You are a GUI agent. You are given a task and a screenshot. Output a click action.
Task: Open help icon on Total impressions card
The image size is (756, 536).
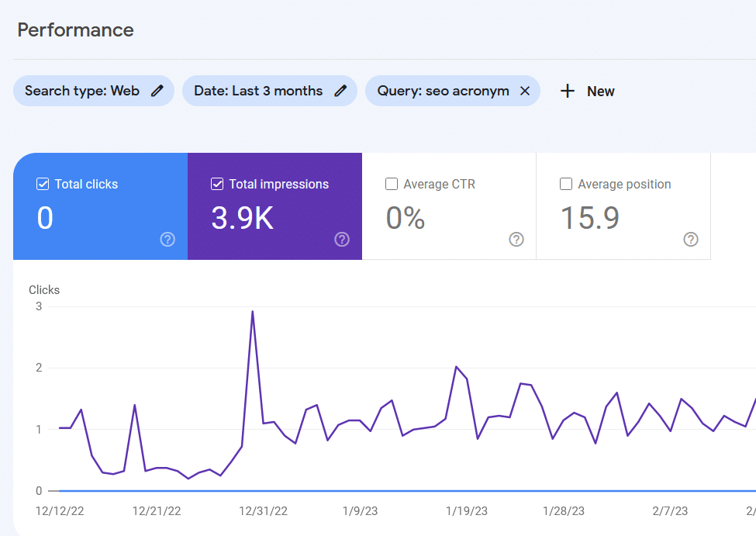coord(342,240)
